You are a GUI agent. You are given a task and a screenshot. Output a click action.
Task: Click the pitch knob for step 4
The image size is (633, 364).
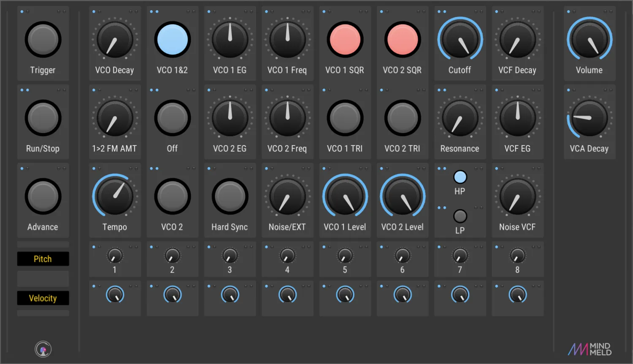click(x=287, y=255)
